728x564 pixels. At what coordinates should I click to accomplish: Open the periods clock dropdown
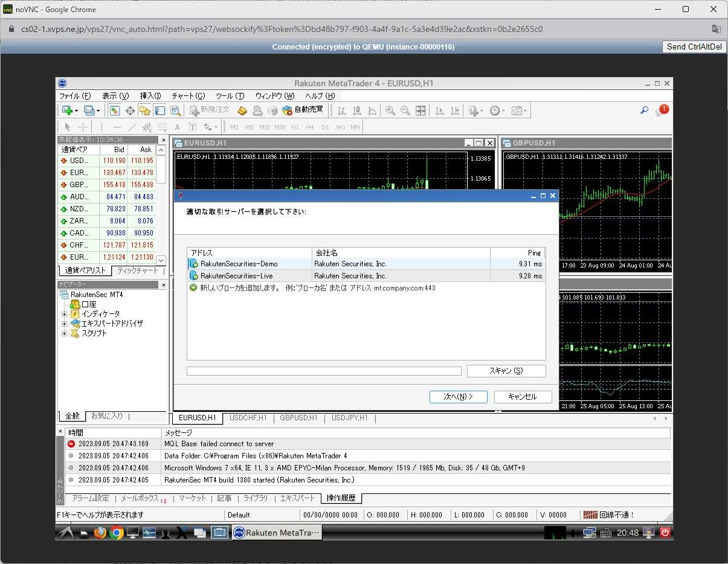point(497,111)
